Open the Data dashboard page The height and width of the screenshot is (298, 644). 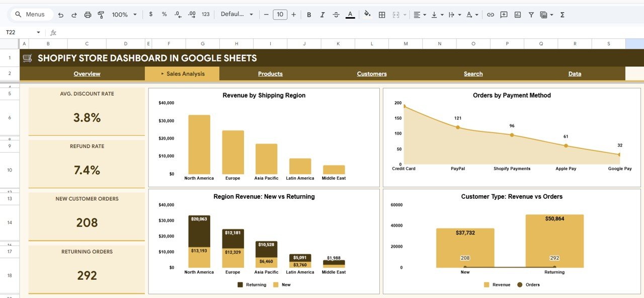coord(575,73)
